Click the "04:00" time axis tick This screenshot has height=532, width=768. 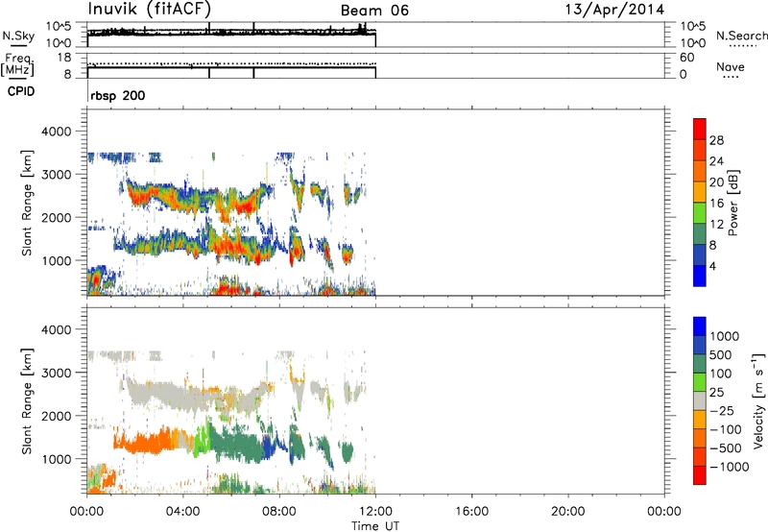click(183, 512)
